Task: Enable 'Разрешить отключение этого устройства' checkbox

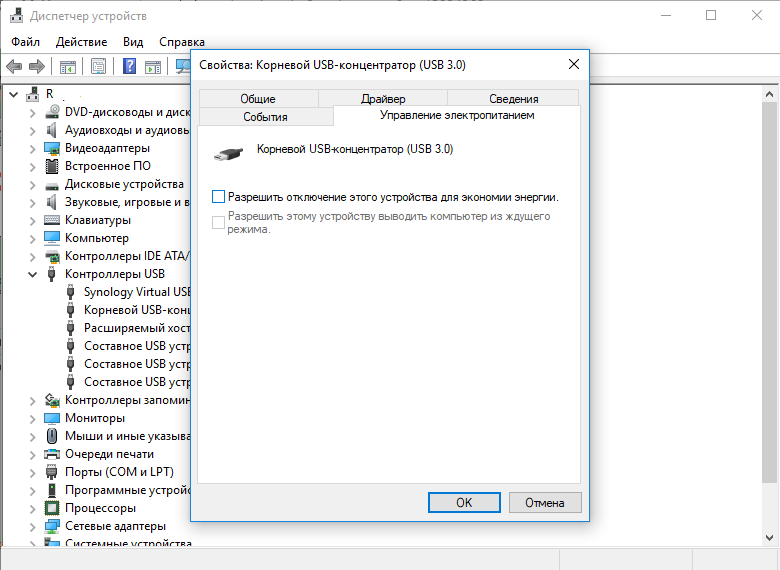Action: click(x=218, y=196)
